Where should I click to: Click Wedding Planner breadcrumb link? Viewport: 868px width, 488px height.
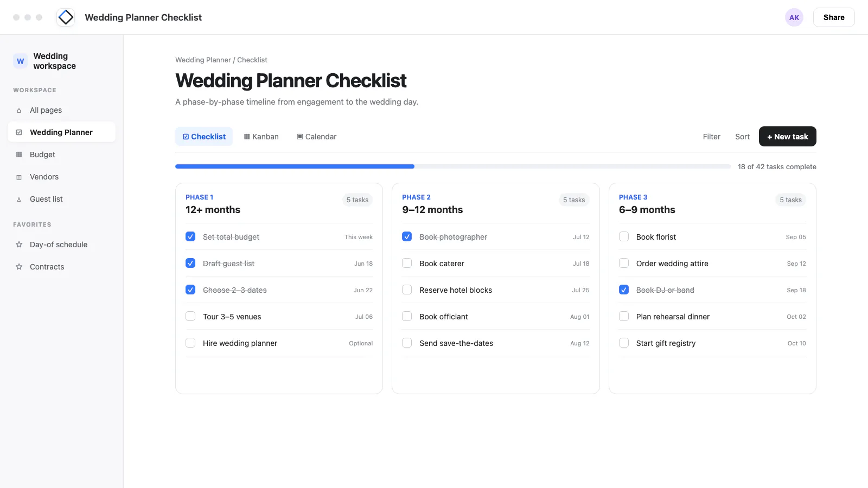[203, 60]
